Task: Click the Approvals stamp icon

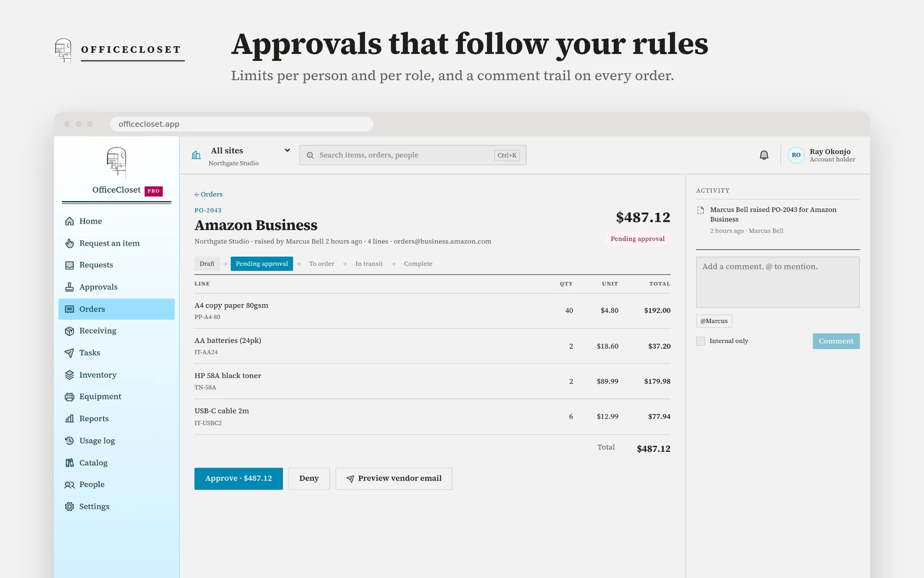Action: click(x=69, y=287)
